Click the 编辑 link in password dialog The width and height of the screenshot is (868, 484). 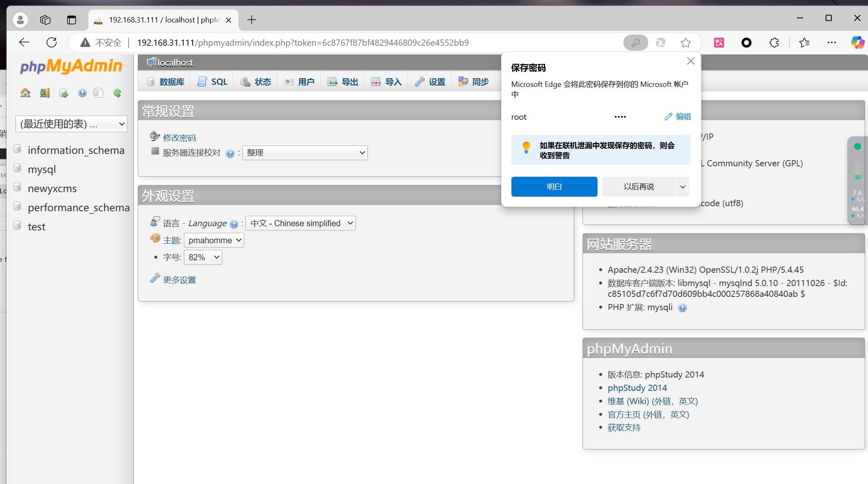click(x=678, y=117)
